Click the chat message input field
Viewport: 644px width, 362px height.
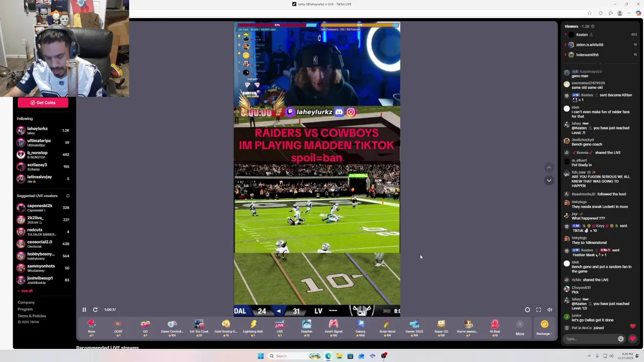(x=590, y=339)
